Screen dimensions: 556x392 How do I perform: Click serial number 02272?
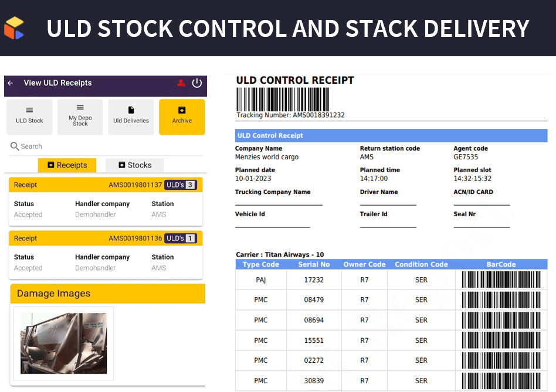pos(314,360)
